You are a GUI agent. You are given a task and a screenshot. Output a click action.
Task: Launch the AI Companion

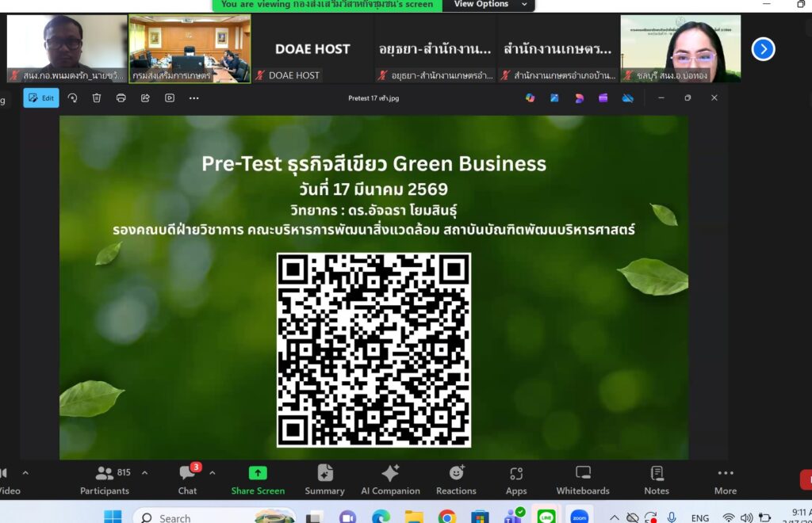389,479
